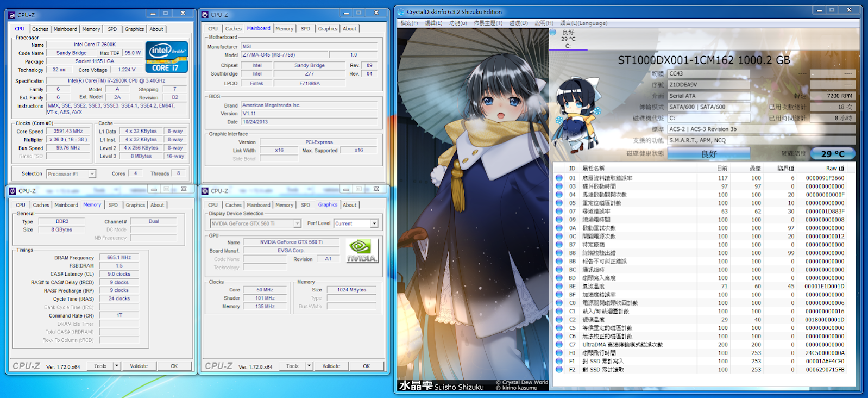Open the 語言(L)(Language) menu

point(583,23)
